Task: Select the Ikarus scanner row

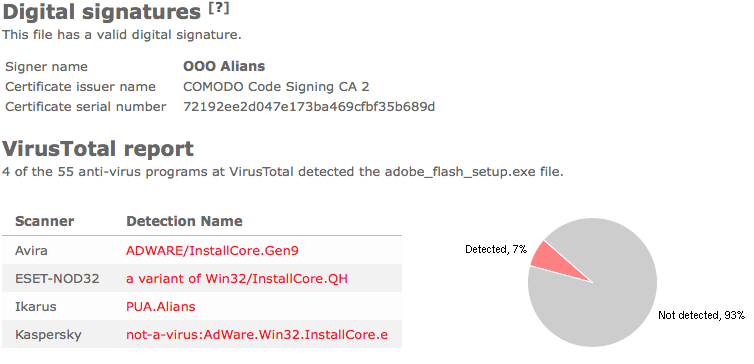Action: point(202,306)
